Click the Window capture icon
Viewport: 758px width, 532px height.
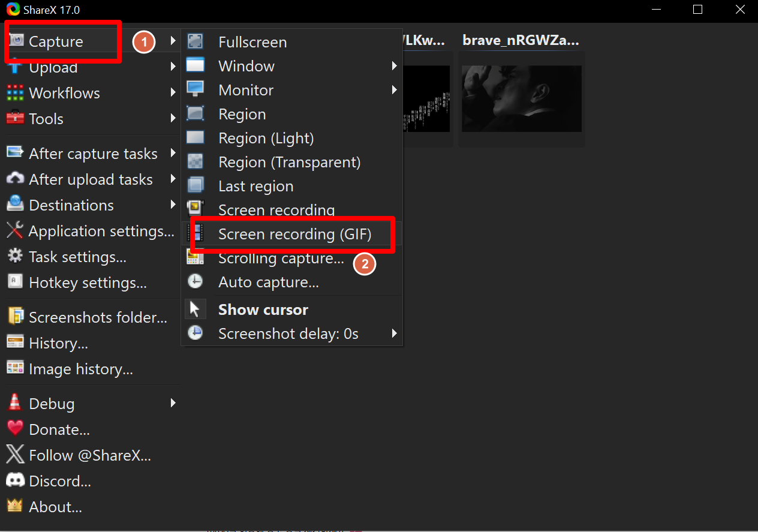pyautogui.click(x=195, y=65)
